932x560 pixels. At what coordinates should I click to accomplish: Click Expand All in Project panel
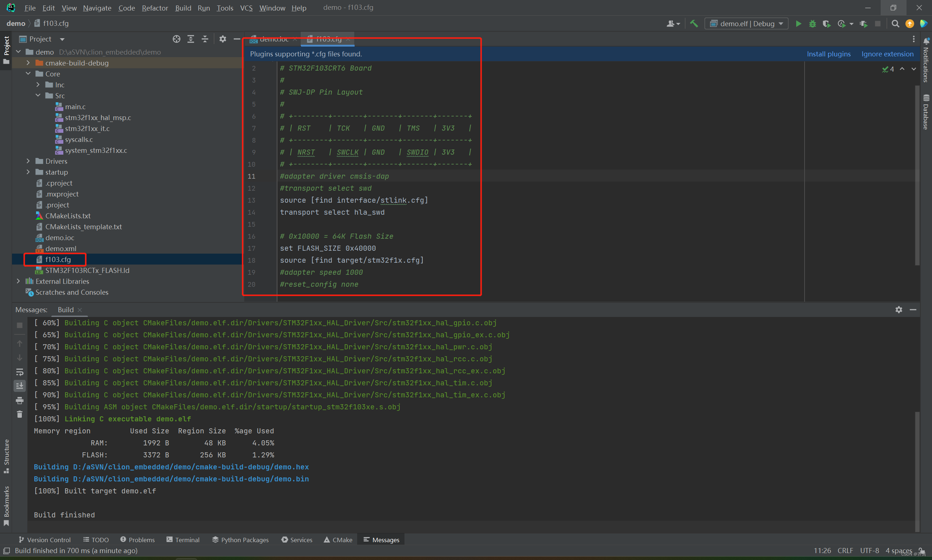click(191, 39)
